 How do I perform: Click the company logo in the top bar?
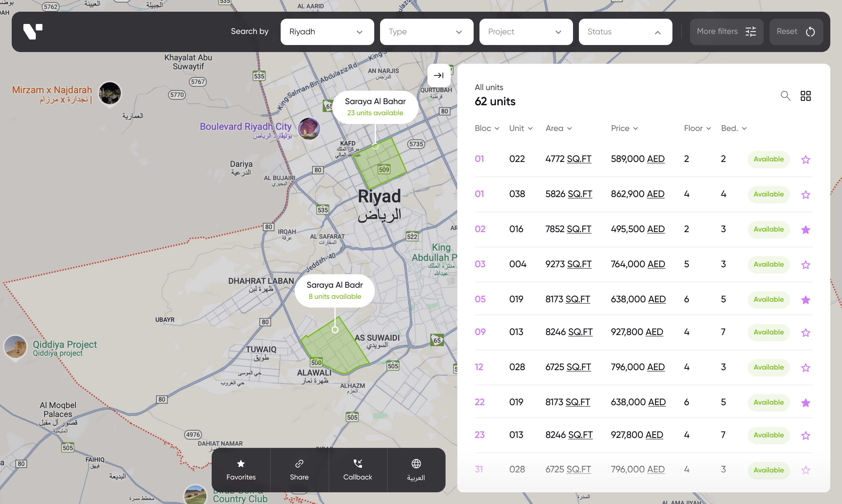[33, 32]
